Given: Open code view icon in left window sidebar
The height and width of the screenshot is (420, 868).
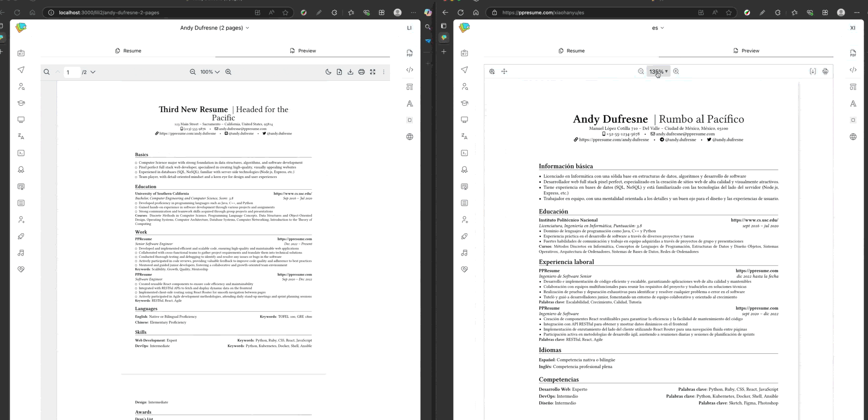Looking at the screenshot, I should tap(409, 70).
